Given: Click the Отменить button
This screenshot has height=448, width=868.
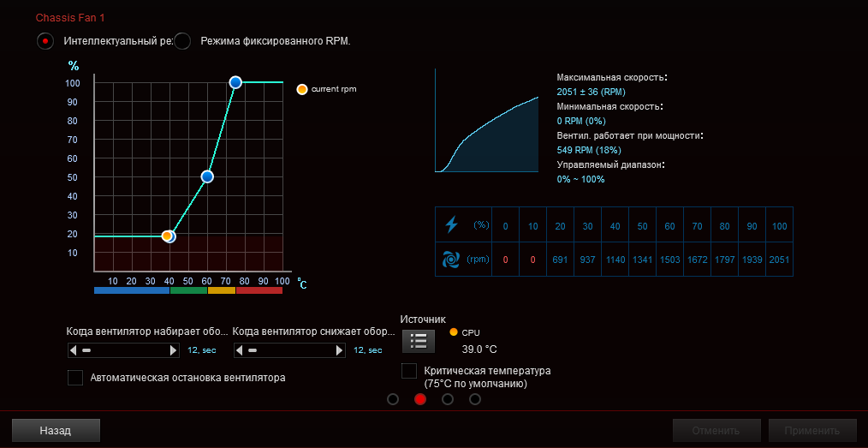Looking at the screenshot, I should [x=716, y=430].
